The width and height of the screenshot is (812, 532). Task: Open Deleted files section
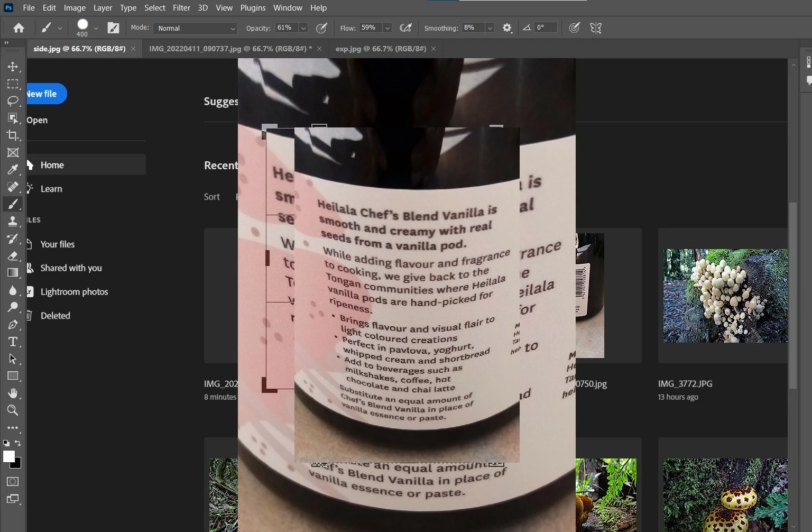56,316
